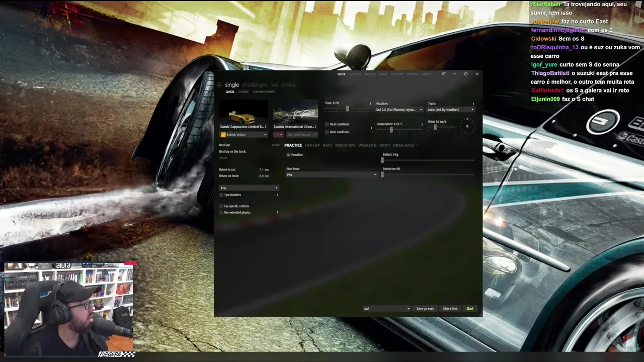Click the wind direction compass
This screenshot has width=644, height=362.
(467, 125)
